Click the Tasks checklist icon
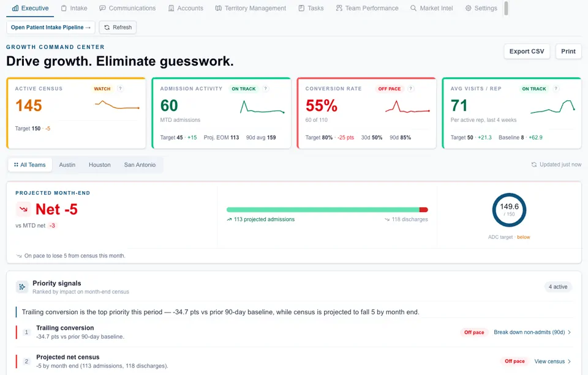Viewport: 588px width, 375px height. tap(301, 8)
